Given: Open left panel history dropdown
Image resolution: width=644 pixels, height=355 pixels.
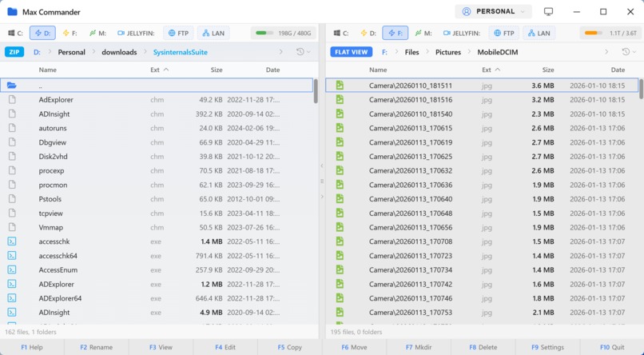Looking at the screenshot, I should (x=303, y=52).
